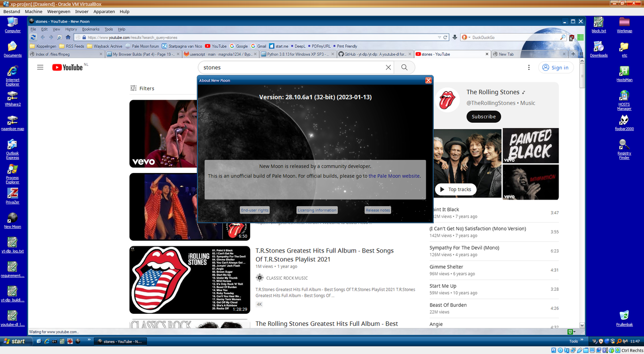
Task: Open the Koppelingen bookmark folder
Action: (x=43, y=46)
